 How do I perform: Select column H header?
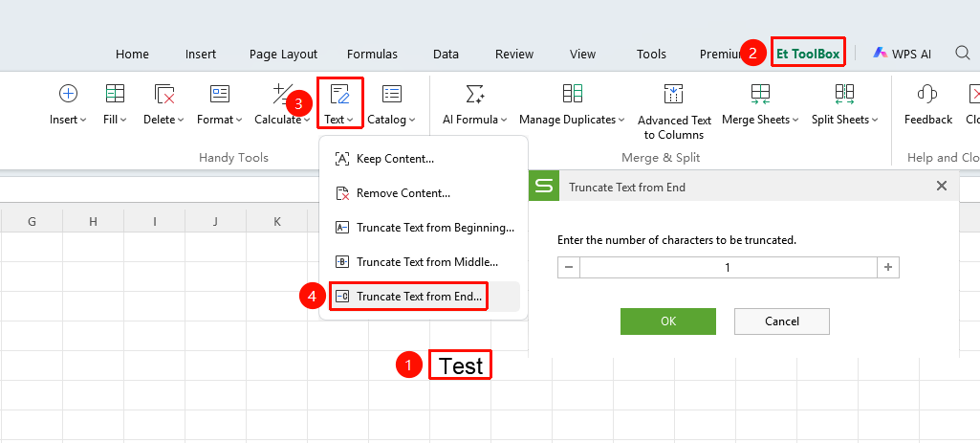pos(93,221)
